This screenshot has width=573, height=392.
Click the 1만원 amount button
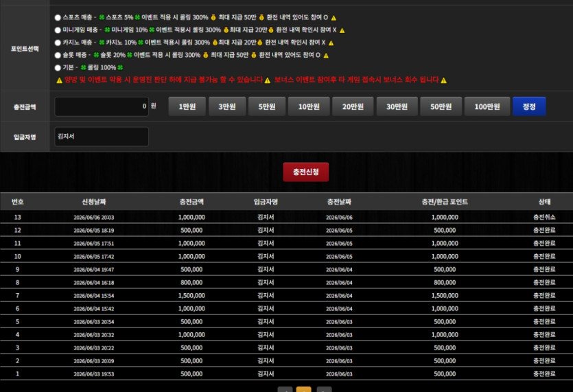187,106
